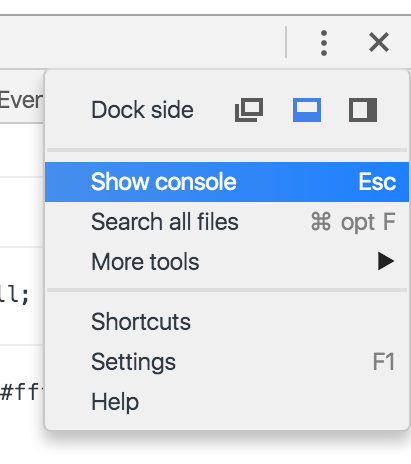Click the code line ending in ll;

point(15,294)
